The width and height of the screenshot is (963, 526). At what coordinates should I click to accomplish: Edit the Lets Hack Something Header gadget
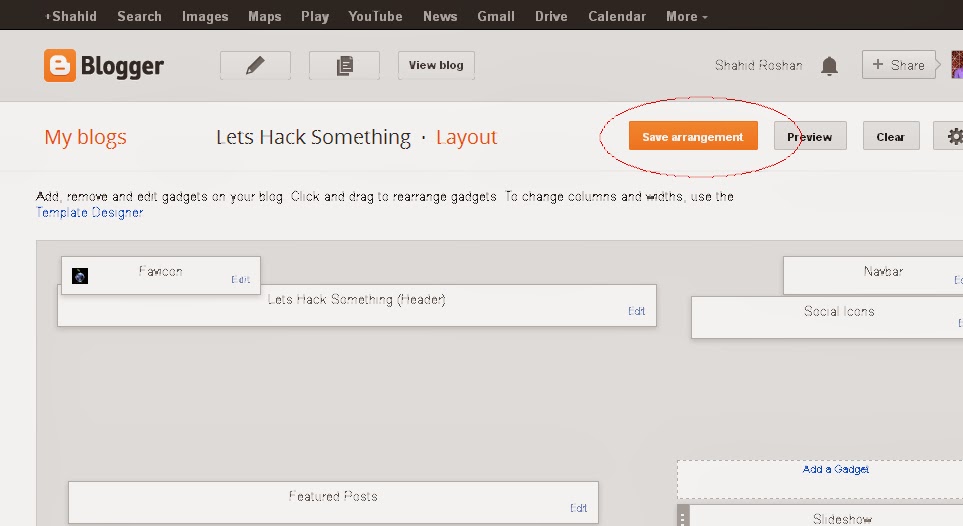(636, 311)
